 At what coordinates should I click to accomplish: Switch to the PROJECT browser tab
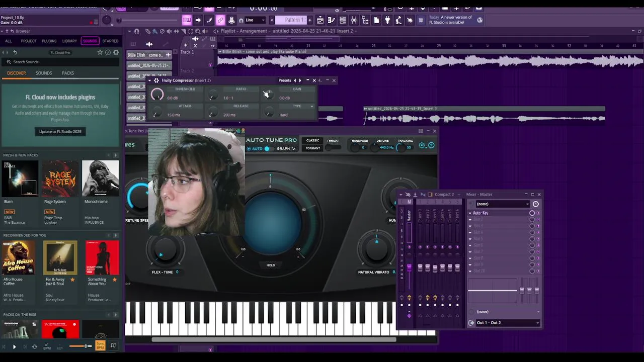coord(29,41)
